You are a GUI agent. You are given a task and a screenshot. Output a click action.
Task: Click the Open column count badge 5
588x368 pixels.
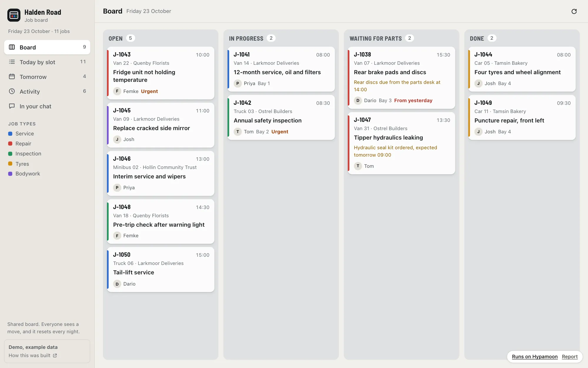click(x=131, y=38)
